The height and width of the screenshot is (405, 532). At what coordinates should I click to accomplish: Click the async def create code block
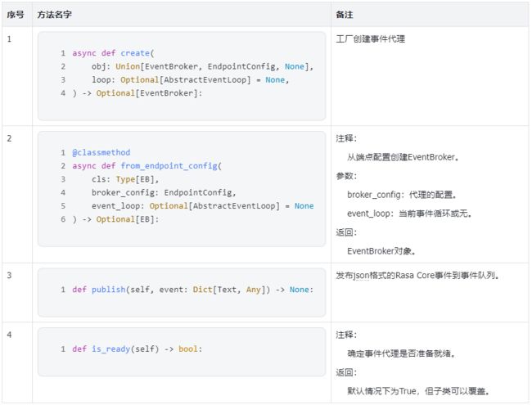click(x=182, y=76)
